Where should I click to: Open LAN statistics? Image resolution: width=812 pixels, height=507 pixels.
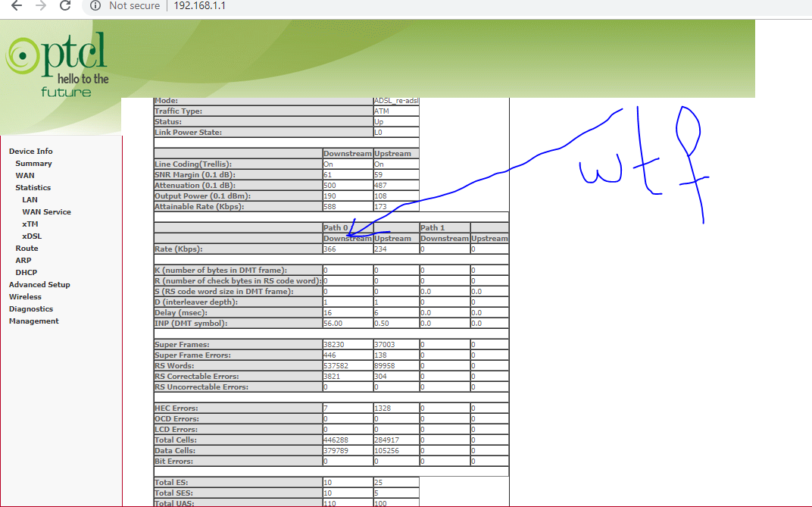point(30,200)
